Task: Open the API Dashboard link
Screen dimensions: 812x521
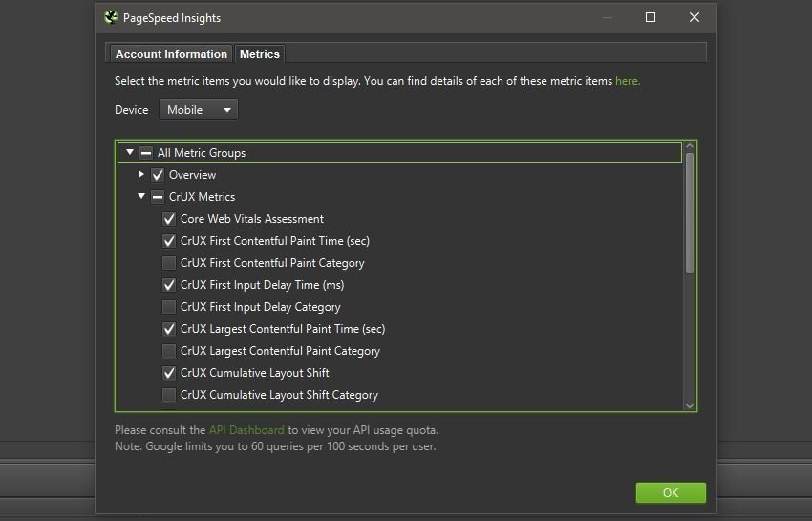Action: (246, 430)
